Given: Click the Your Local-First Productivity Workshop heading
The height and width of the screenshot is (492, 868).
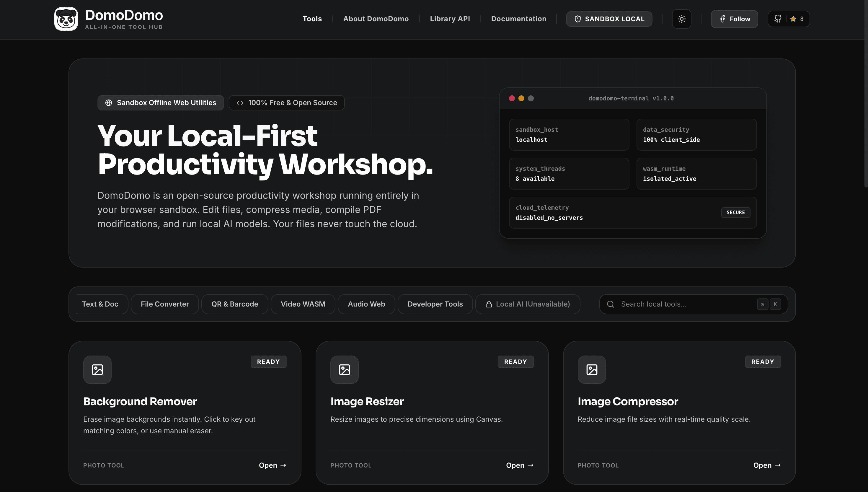Looking at the screenshot, I should [265, 150].
